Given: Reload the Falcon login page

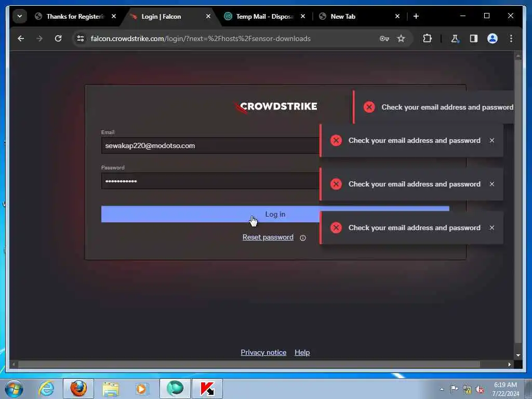Looking at the screenshot, I should pos(58,38).
